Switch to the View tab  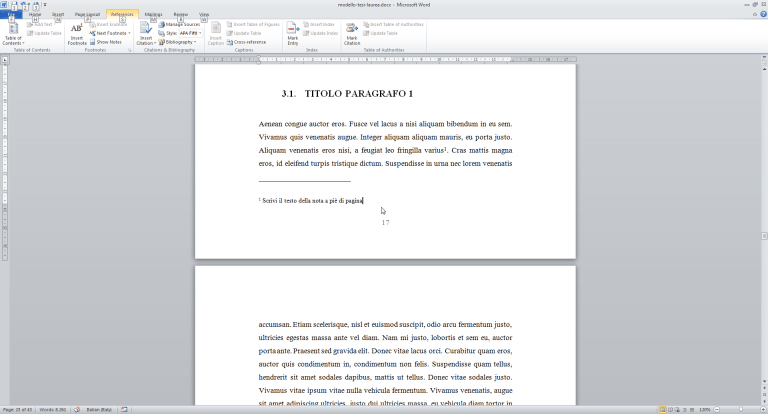(204, 15)
